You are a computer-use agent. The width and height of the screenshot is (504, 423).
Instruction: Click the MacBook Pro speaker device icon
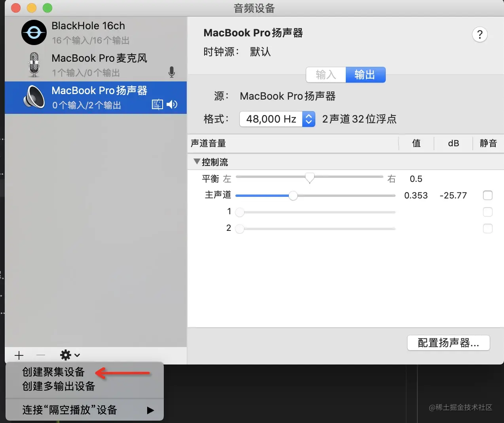34,97
